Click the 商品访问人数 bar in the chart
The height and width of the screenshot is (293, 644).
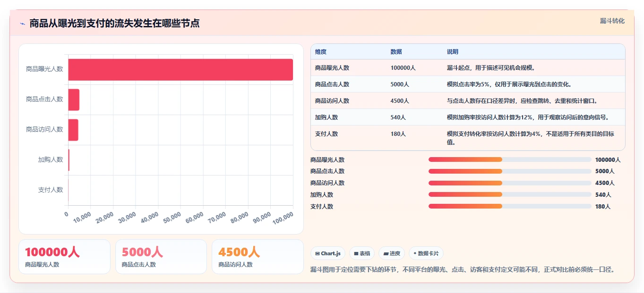point(73,130)
